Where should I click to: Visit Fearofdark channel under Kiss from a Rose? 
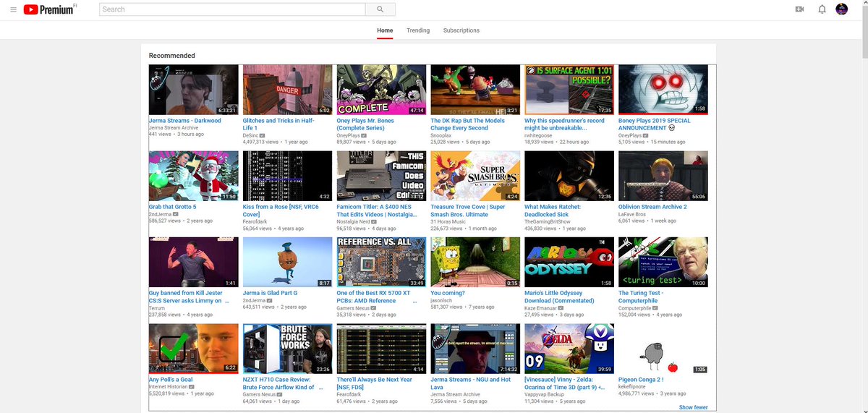click(256, 221)
